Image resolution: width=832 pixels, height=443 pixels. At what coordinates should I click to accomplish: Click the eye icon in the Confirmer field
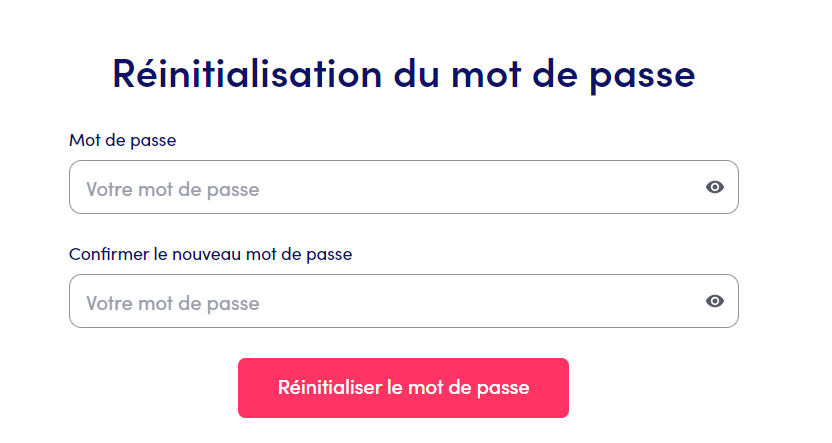click(714, 301)
